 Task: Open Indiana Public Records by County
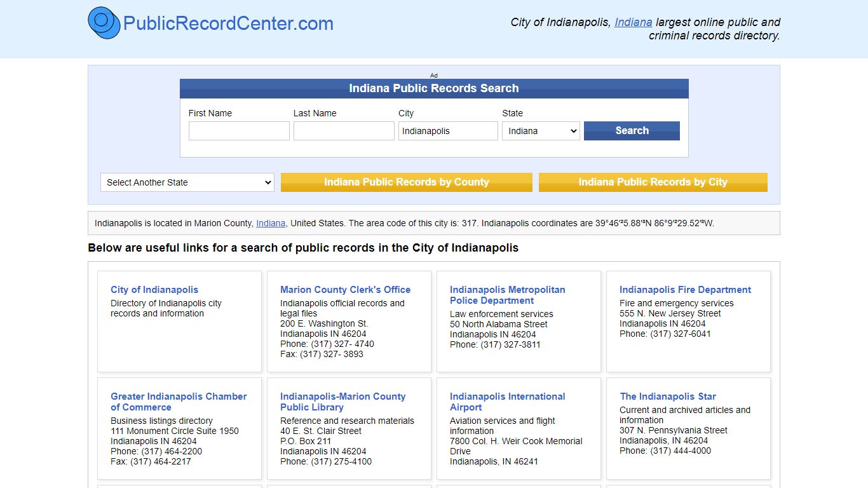[x=407, y=182]
